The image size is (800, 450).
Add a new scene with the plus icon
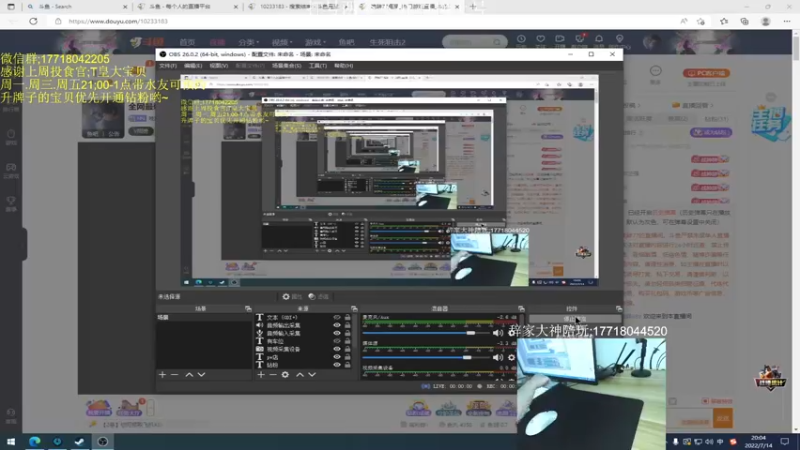(162, 374)
